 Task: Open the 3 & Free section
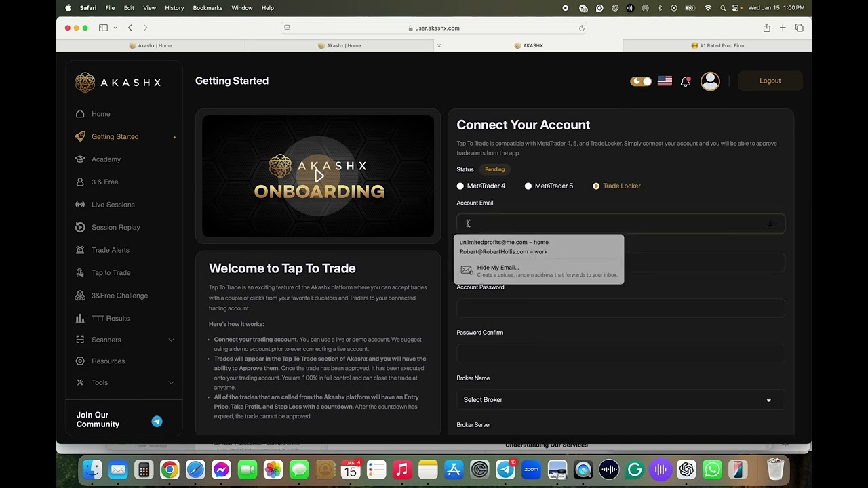click(x=104, y=182)
